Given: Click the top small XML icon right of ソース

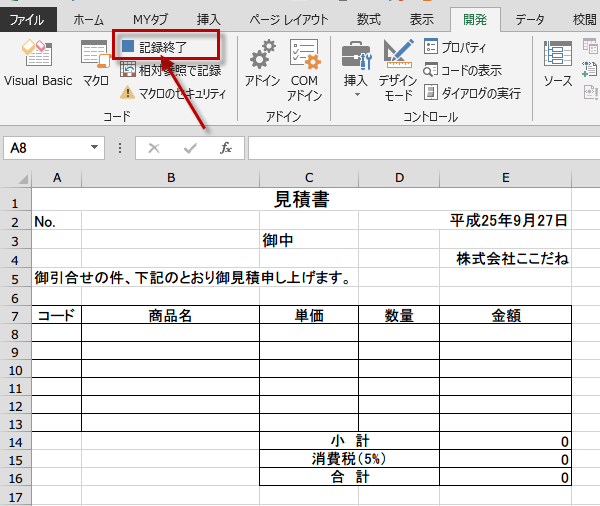Looking at the screenshot, I should coord(590,46).
